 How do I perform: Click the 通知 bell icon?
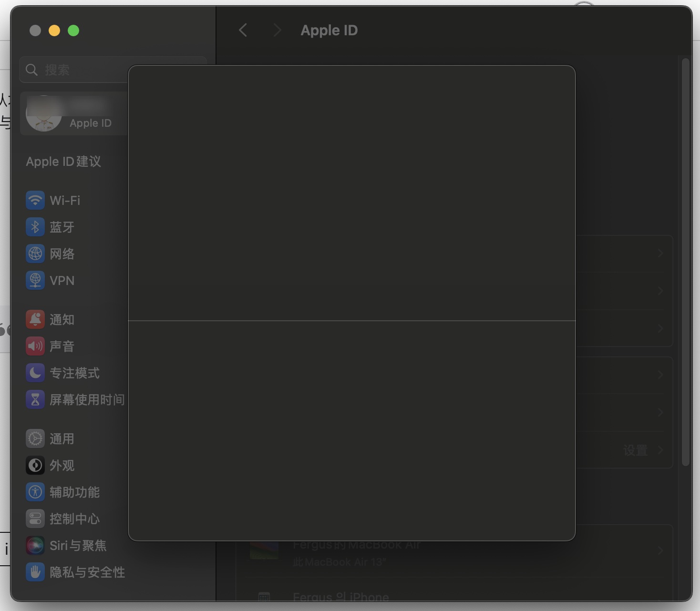pyautogui.click(x=35, y=319)
